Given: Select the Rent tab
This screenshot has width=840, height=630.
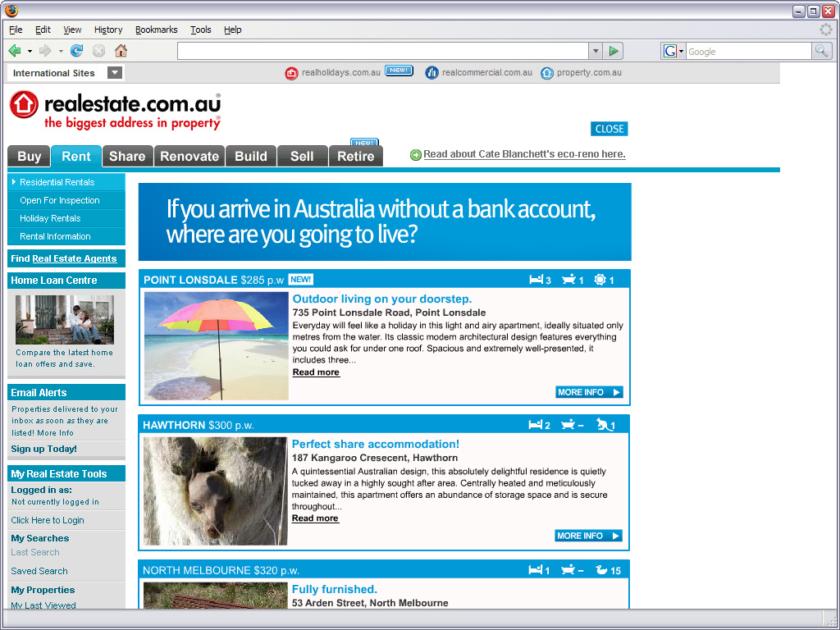Looking at the screenshot, I should point(76,157).
